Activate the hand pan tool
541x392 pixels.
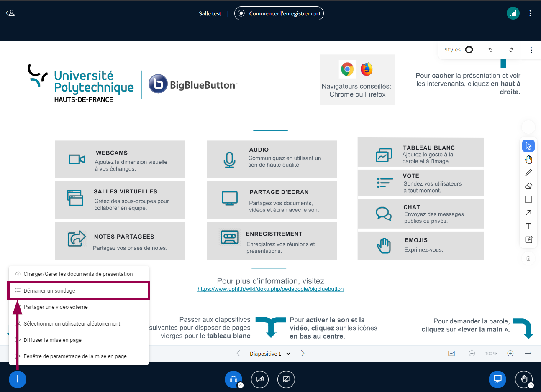point(528,159)
